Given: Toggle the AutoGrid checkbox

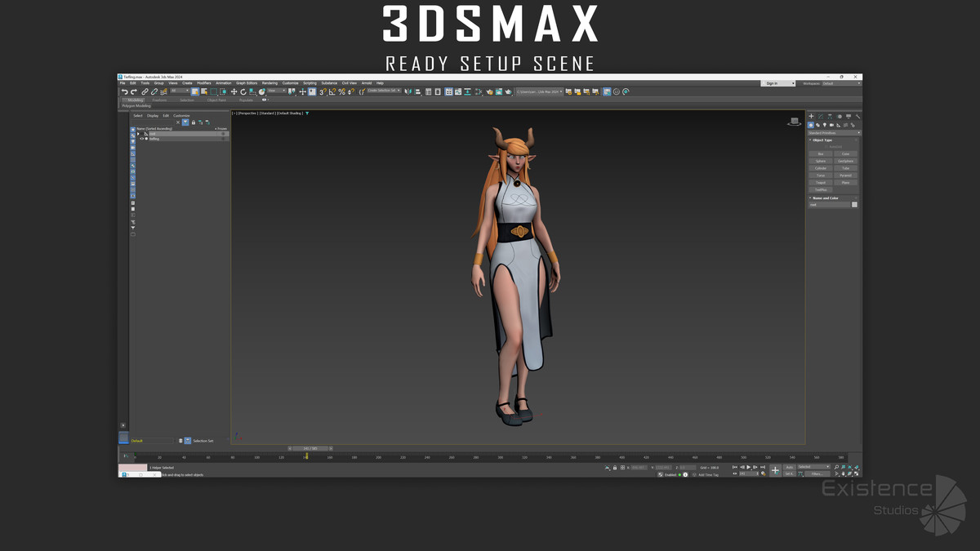Looking at the screenshot, I should [826, 147].
